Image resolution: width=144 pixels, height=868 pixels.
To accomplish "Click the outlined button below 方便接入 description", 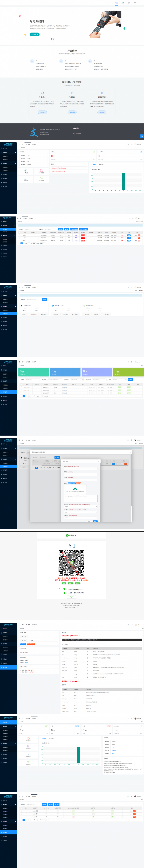I will (72, 113).
